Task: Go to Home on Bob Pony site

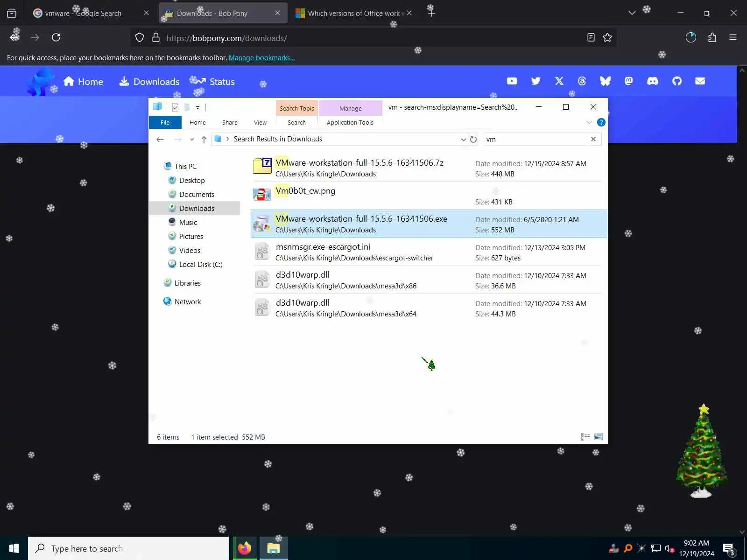Action: 83,82
